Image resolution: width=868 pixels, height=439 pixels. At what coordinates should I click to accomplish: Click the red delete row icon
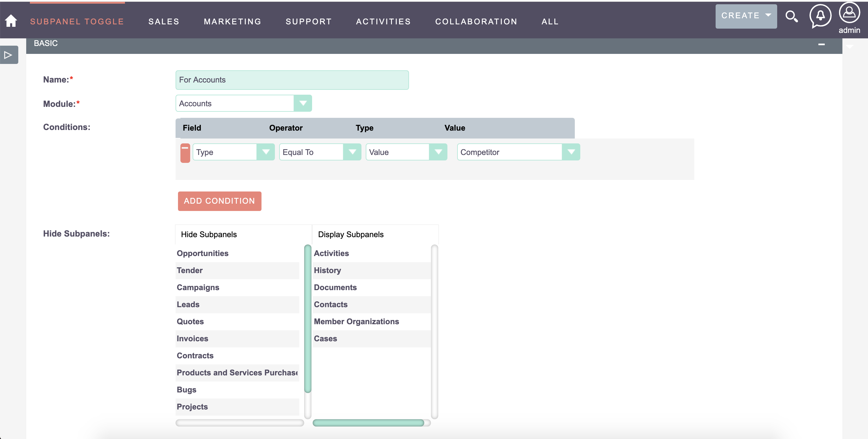pos(185,152)
